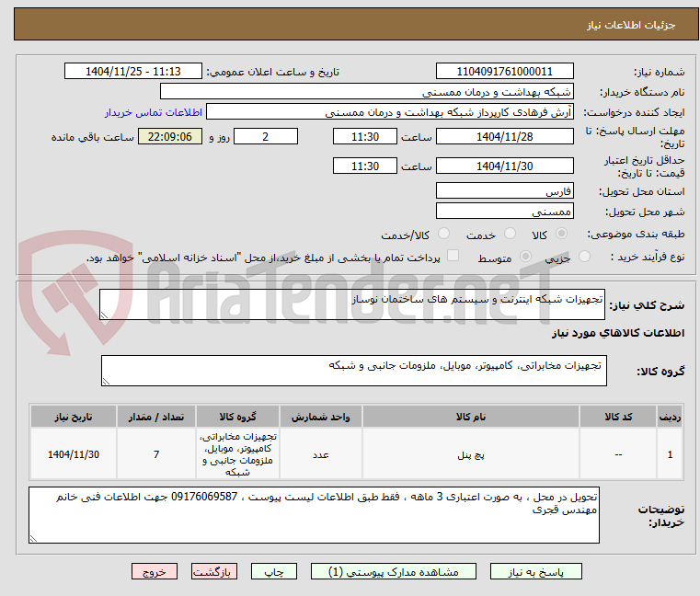
Task: Click the 'نام کالا' column header
Action: pyautogui.click(x=471, y=417)
